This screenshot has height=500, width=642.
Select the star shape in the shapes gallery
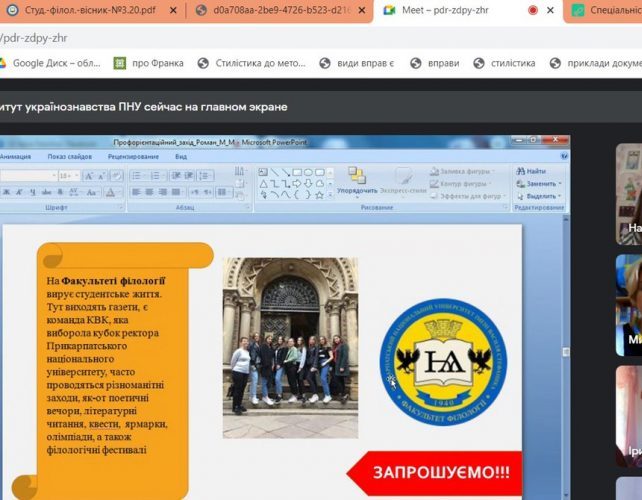(319, 194)
